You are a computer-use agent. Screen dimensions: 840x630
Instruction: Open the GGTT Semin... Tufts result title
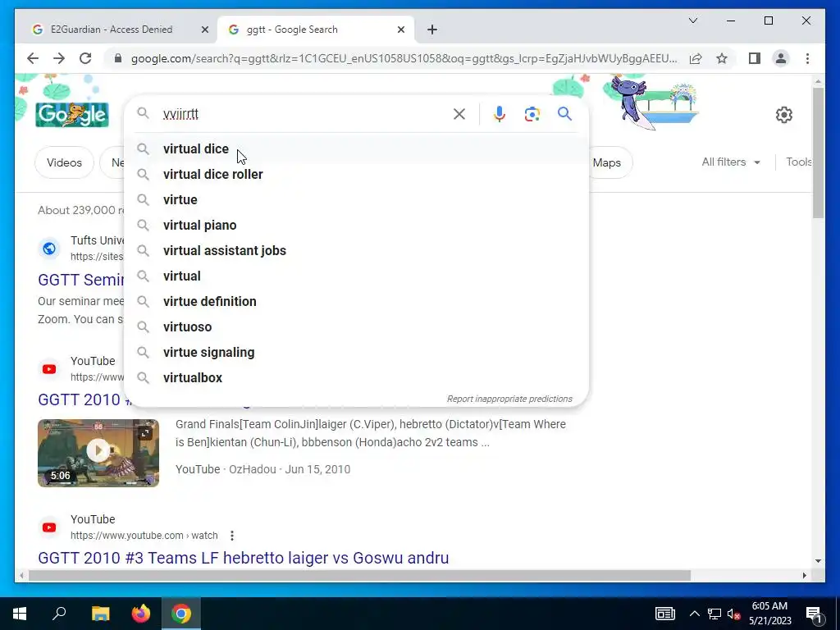pyautogui.click(x=81, y=280)
